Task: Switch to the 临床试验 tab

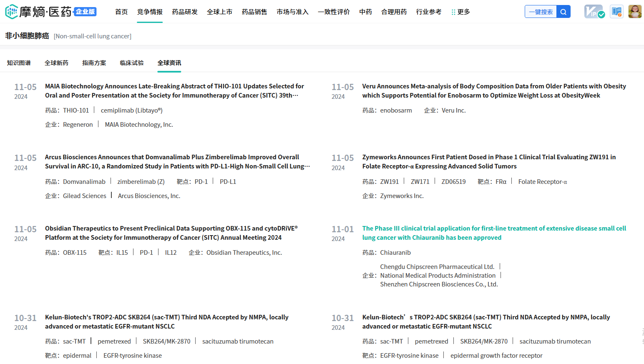Action: point(131,63)
